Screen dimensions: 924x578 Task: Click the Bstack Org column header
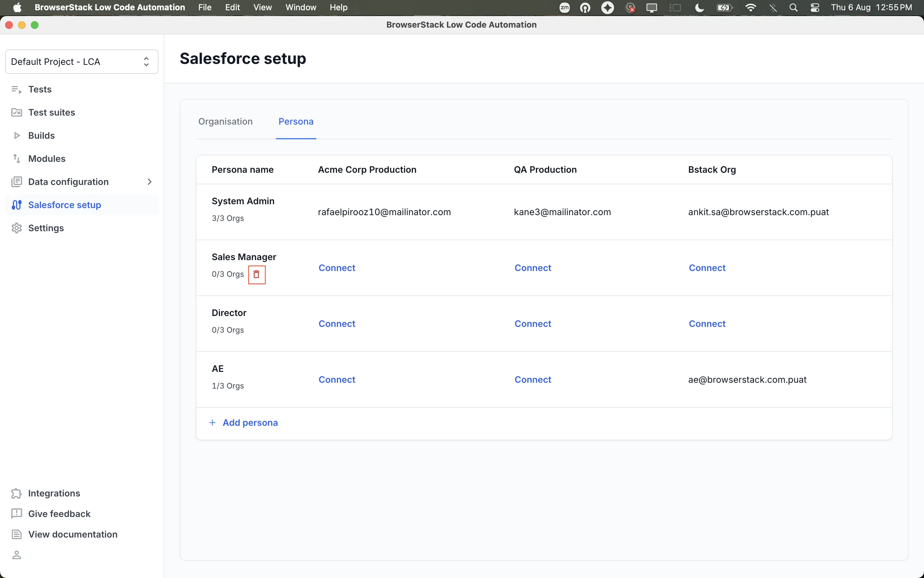click(712, 170)
